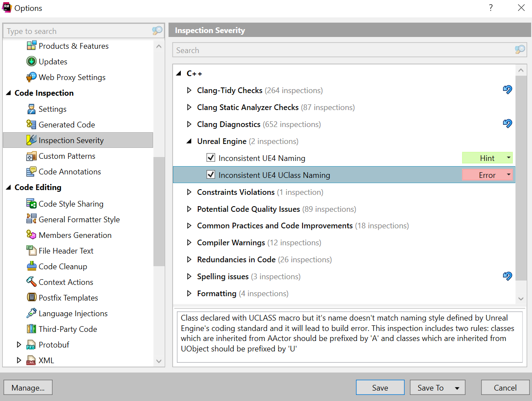Click the options tree scrollbar down arrow
The width and height of the screenshot is (532, 401).
[159, 361]
